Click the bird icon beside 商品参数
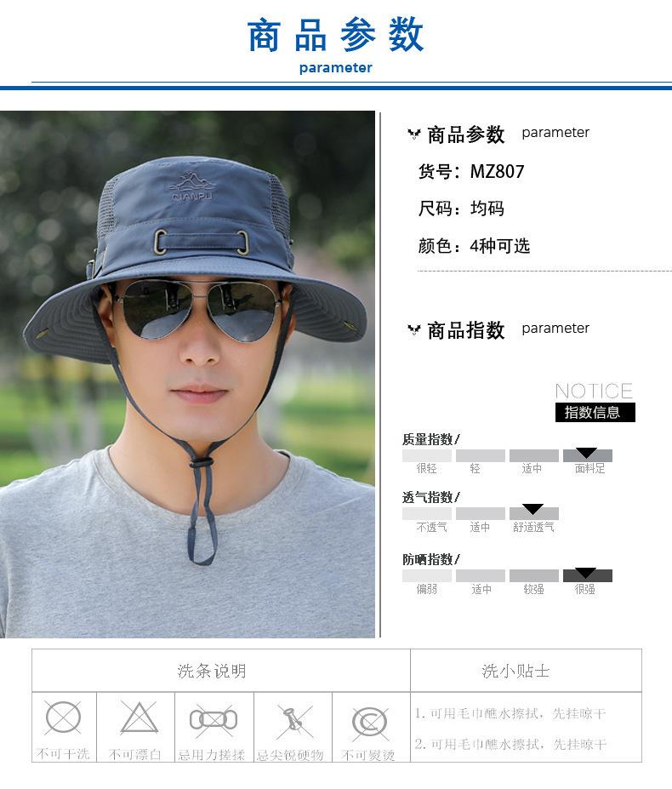This screenshot has width=672, height=789. (x=414, y=134)
